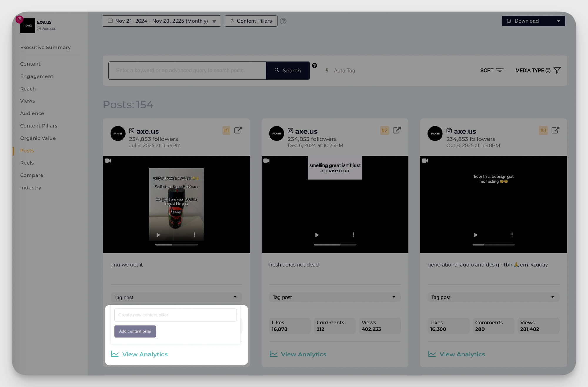The image size is (588, 387).
Task: Play the "fresh auras not dead" video
Action: click(317, 235)
